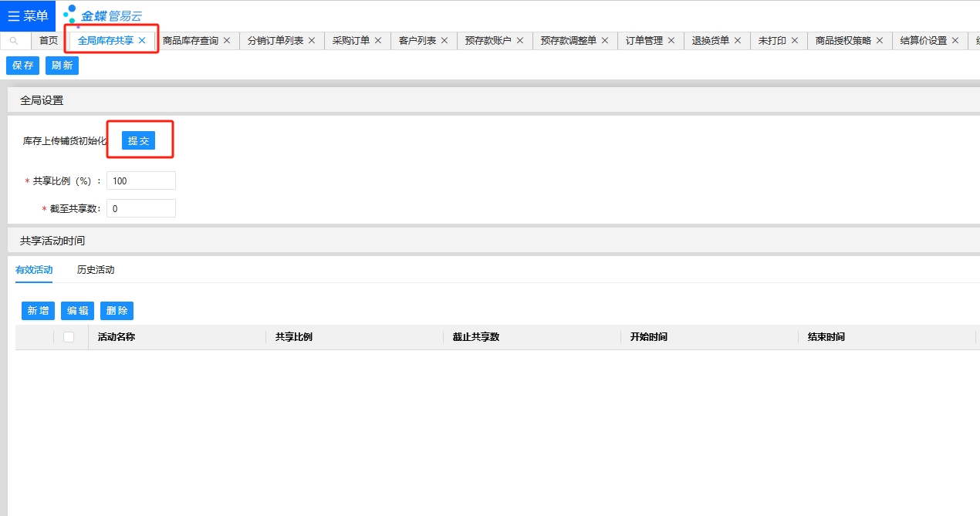This screenshot has height=516, width=980.
Task: Click the 截至共享数 input field
Action: [141, 208]
